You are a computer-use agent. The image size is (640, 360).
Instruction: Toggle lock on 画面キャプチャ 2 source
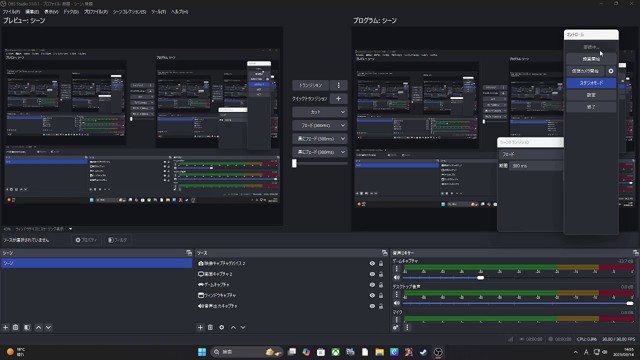[381, 274]
